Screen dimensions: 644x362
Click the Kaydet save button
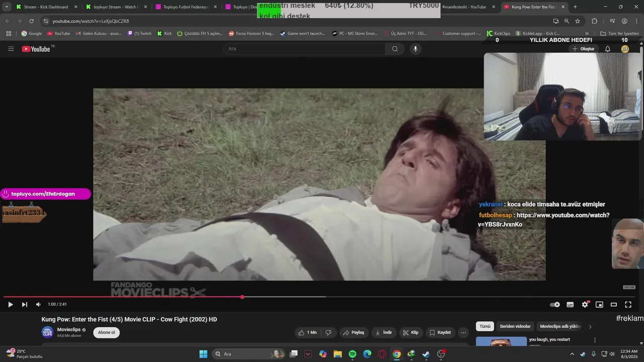click(440, 332)
